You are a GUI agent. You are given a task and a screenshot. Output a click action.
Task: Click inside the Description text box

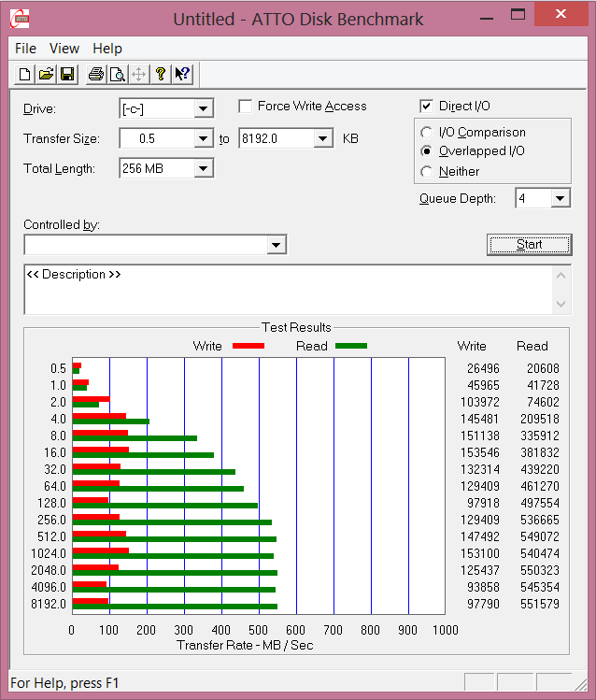[x=280, y=290]
